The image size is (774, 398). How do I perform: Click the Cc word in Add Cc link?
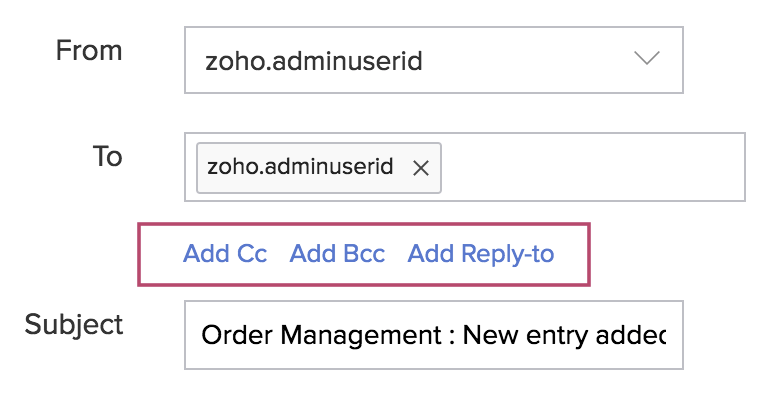(252, 254)
